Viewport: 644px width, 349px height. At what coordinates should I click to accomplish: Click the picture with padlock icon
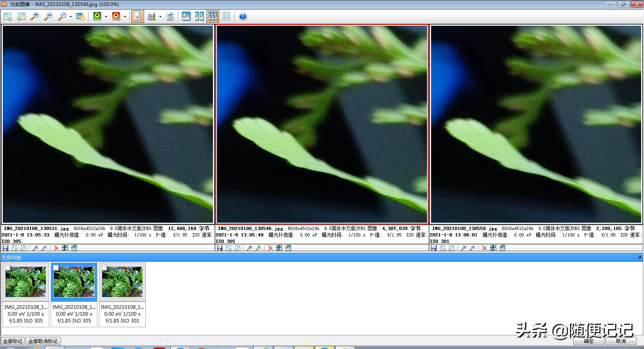[80, 16]
